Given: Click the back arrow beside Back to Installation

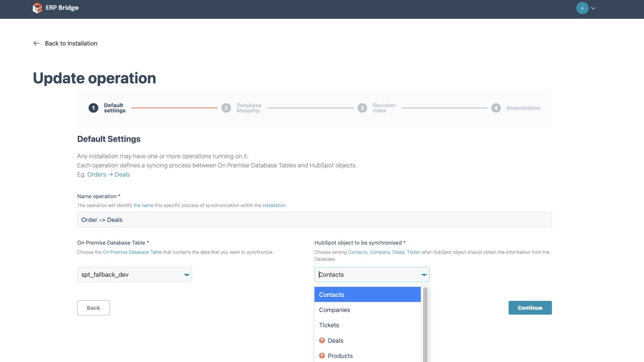Looking at the screenshot, I should [x=36, y=43].
